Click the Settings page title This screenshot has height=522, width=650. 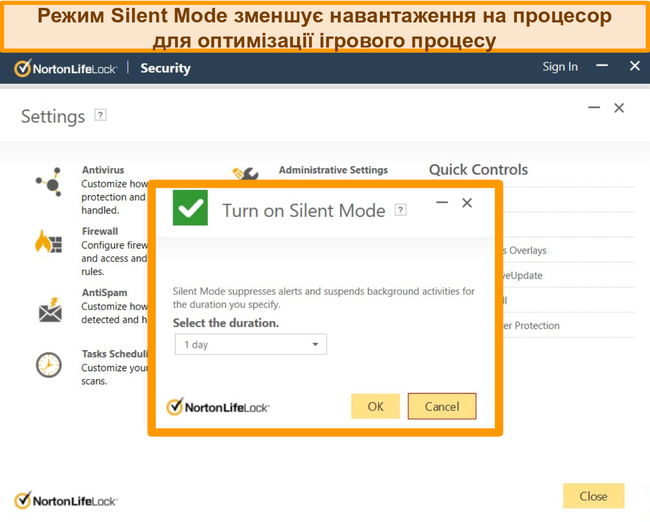(53, 117)
